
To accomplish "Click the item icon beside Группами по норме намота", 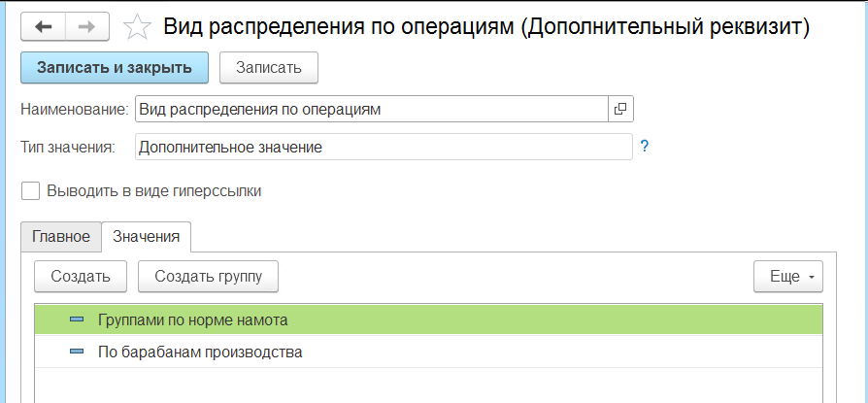I will pos(77,319).
